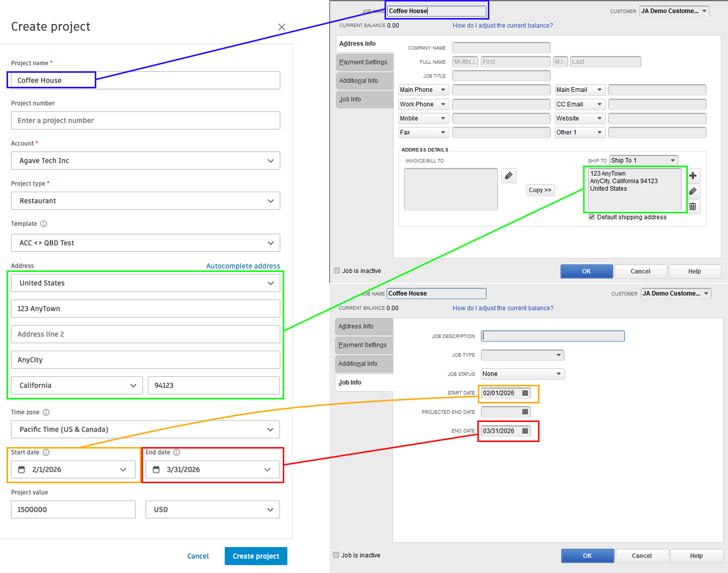Screen dimensions: 728x573
Task: Open the Projected End Date calendar icon
Action: click(x=524, y=411)
